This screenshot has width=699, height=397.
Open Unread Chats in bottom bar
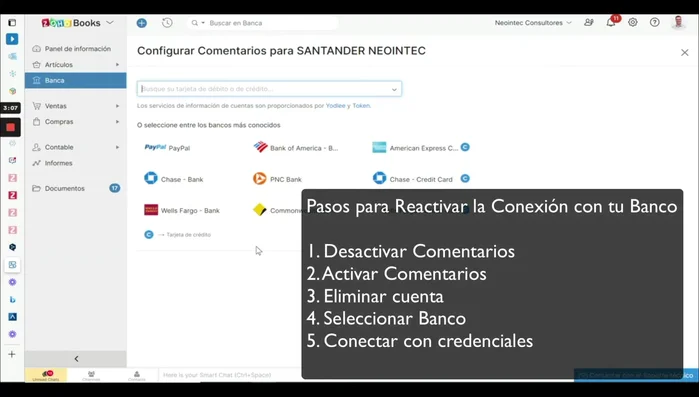(46, 375)
